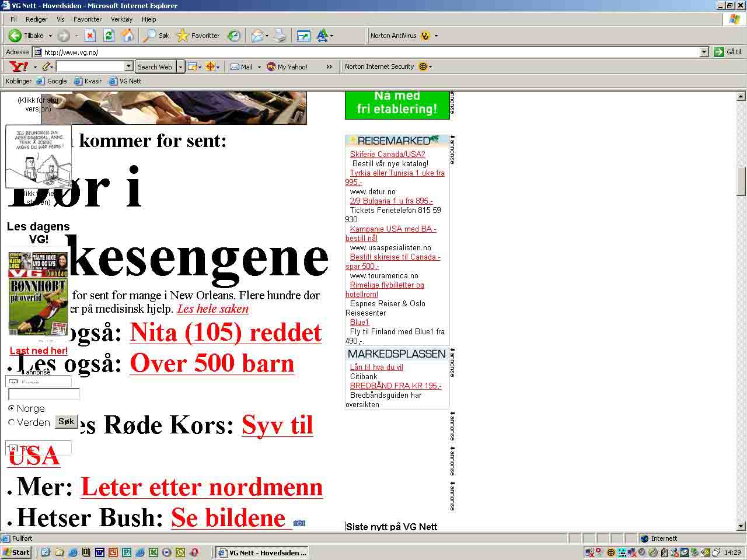Open the text size dropdown arrow
This screenshot has width=747, height=560.
[331, 36]
